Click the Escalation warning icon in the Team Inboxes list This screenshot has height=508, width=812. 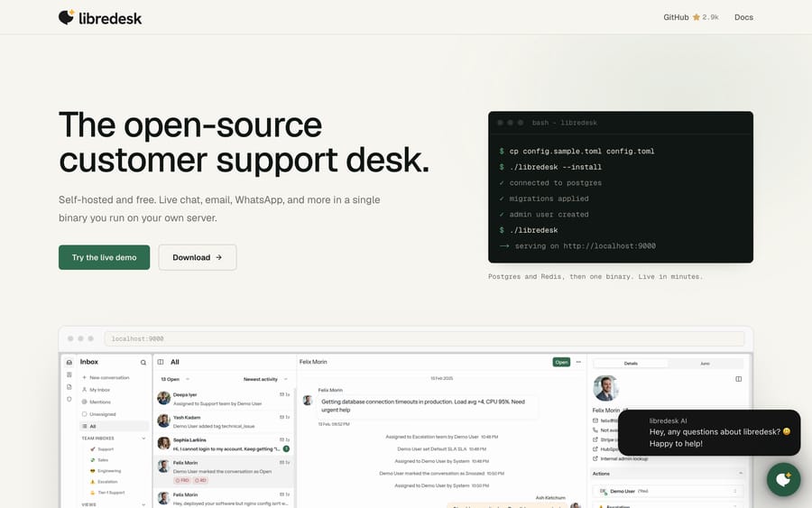[x=93, y=482]
